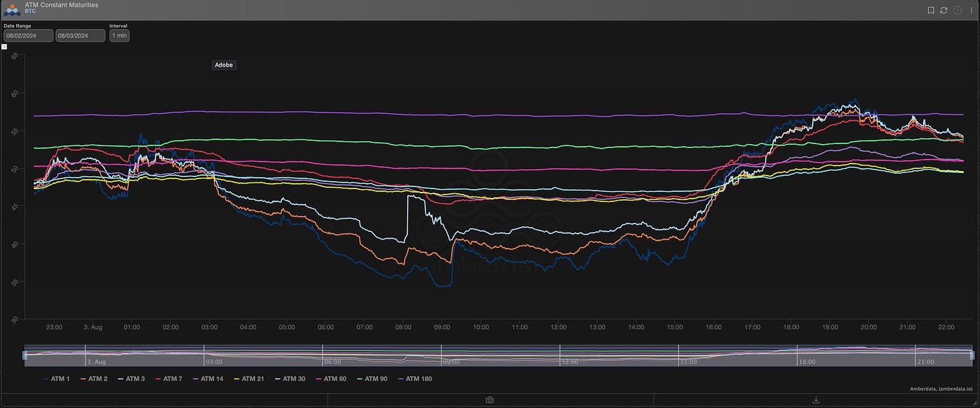The width and height of the screenshot is (980, 408).
Task: Toggle ATM 14 series in legend
Action: click(x=207, y=379)
